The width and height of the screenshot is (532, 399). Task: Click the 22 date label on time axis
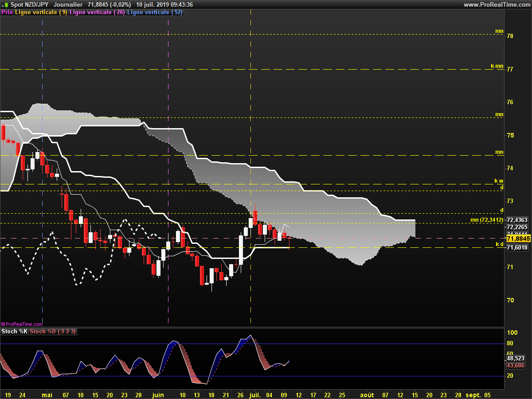[328, 395]
